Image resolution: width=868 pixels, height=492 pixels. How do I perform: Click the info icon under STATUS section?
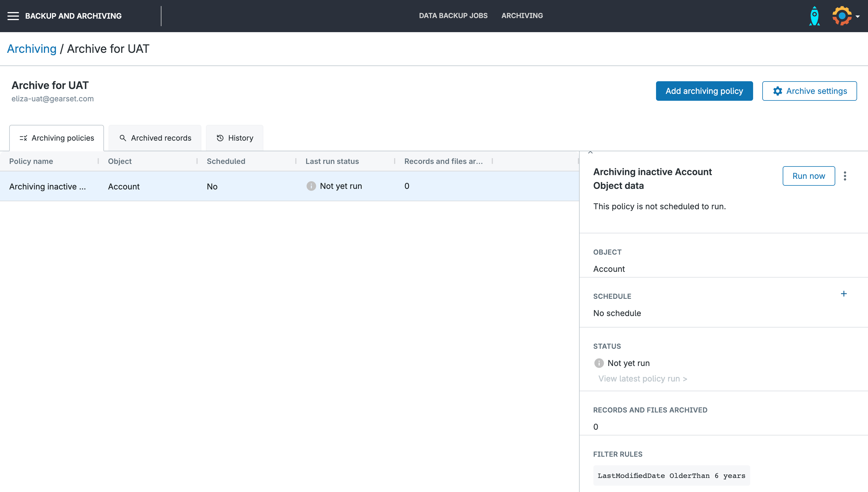[x=599, y=363]
